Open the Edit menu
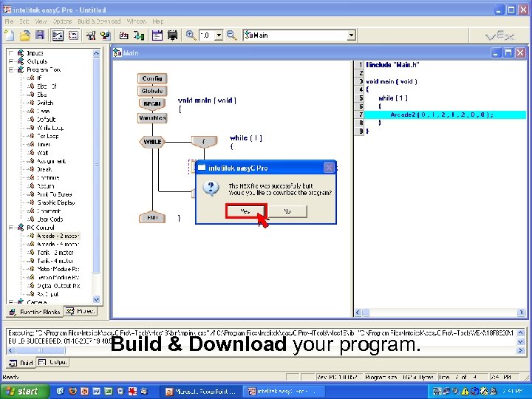 coord(24,21)
